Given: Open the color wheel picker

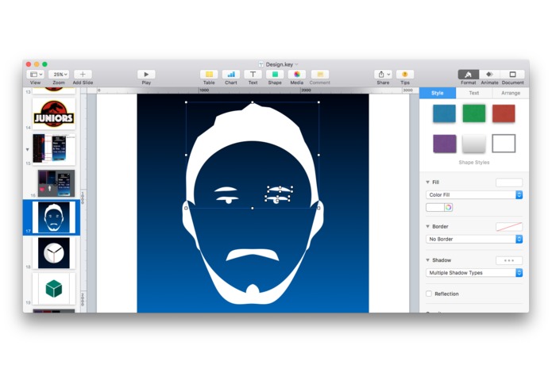Looking at the screenshot, I should (x=449, y=207).
